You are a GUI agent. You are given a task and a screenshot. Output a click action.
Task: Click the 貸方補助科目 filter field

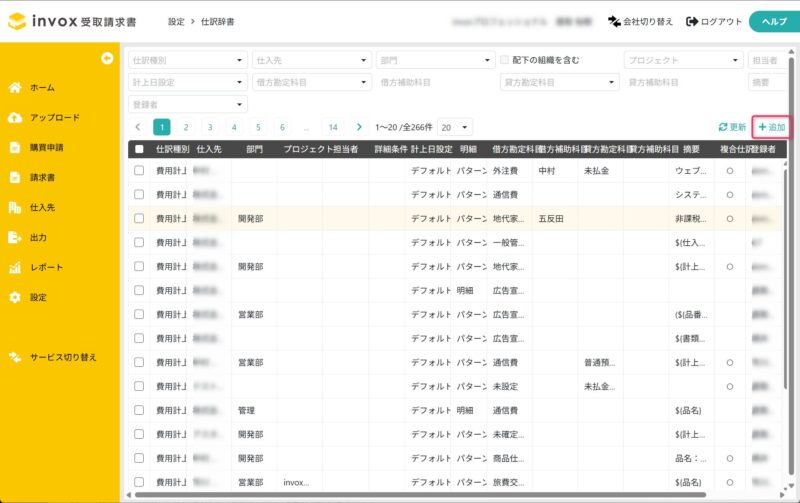click(684, 82)
